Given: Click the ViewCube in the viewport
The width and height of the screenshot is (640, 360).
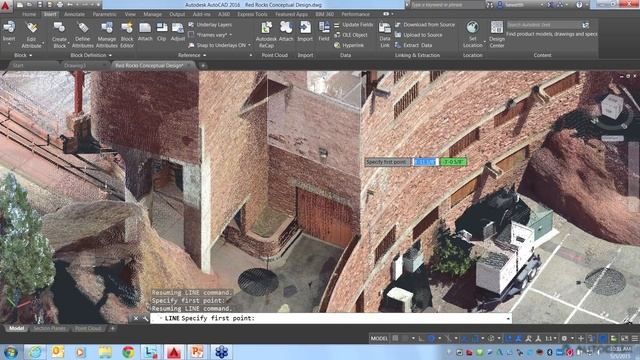Looking at the screenshot, I should tap(611, 107).
